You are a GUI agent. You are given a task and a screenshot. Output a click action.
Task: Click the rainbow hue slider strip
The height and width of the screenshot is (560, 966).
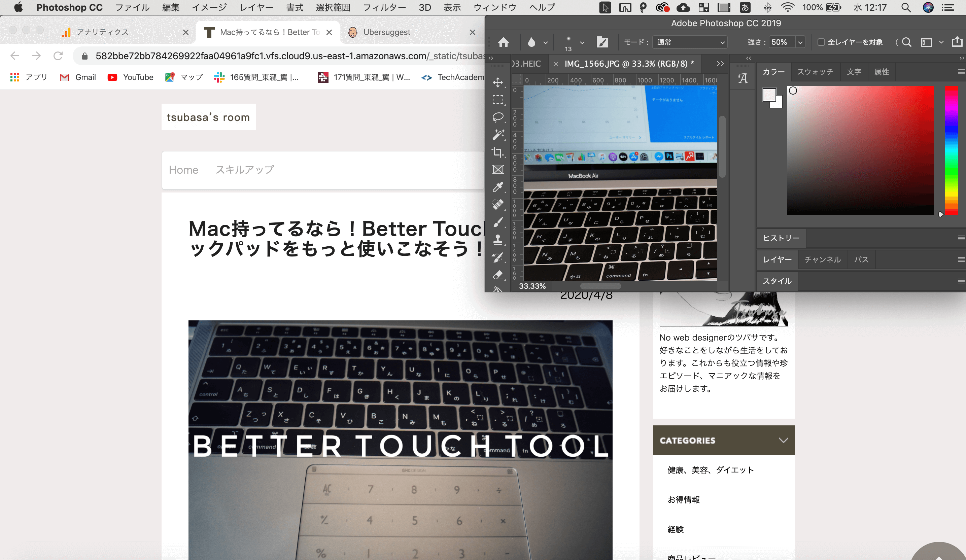click(x=951, y=150)
